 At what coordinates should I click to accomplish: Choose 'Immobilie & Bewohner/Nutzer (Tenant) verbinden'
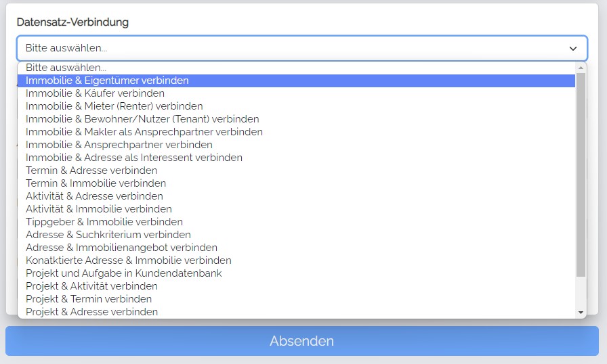tap(142, 119)
